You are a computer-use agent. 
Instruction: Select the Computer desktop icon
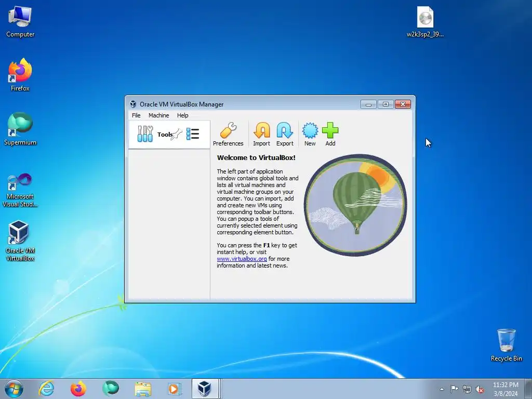(x=20, y=22)
